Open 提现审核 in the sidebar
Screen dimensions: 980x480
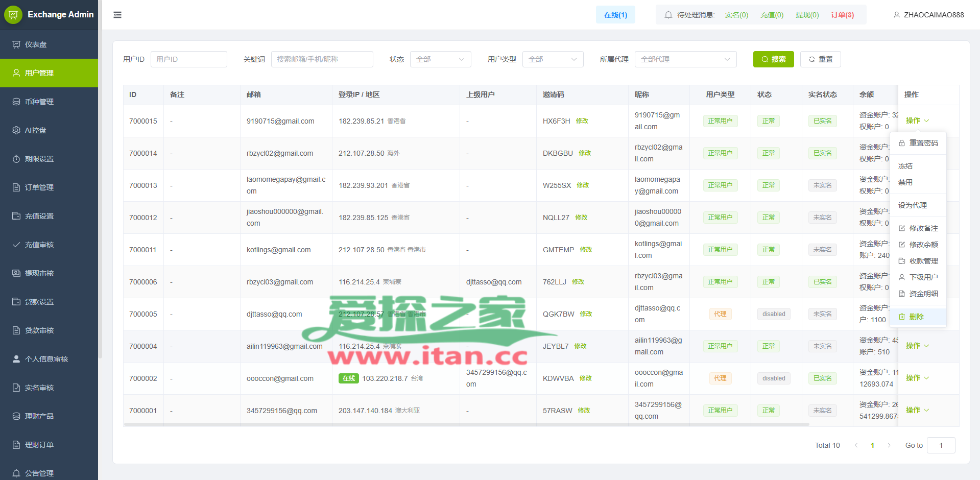pyautogui.click(x=39, y=273)
